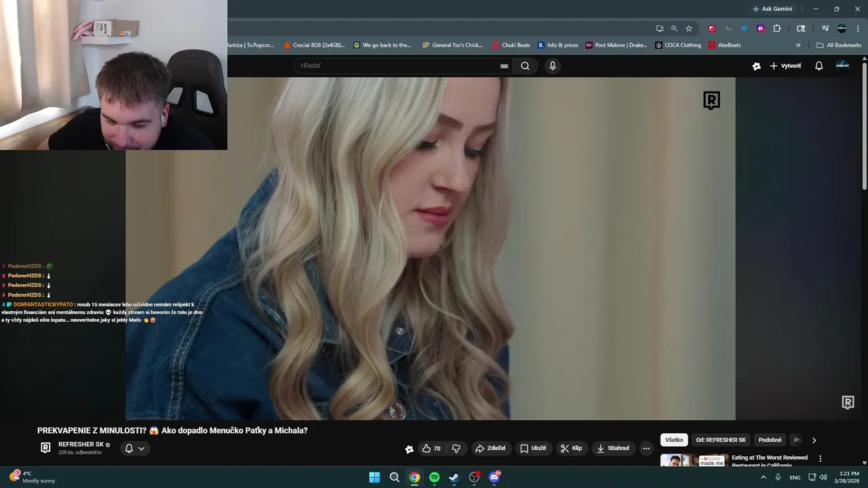Image resolution: width=868 pixels, height=488 pixels.
Task: Open options for Eating at The Worst Reviewed video
Action: [x=820, y=459]
